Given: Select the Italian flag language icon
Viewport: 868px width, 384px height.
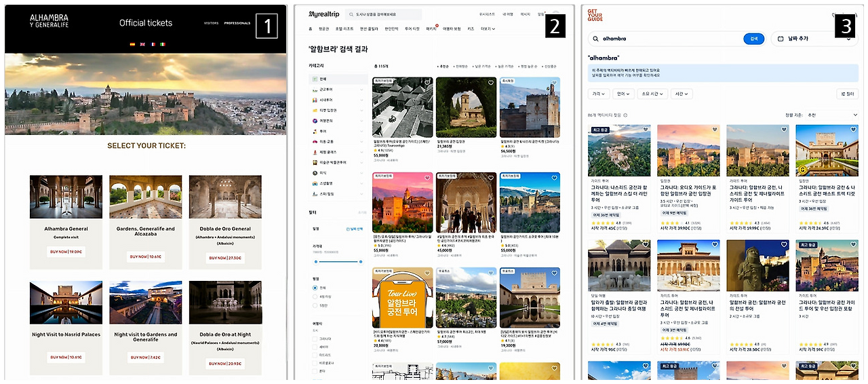Looking at the screenshot, I should point(163,43).
